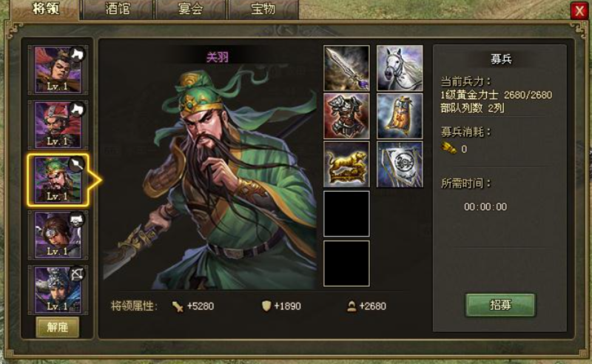Choose the fifth blue-armored archer general
Image resolution: width=592 pixels, height=364 pixels.
58,289
